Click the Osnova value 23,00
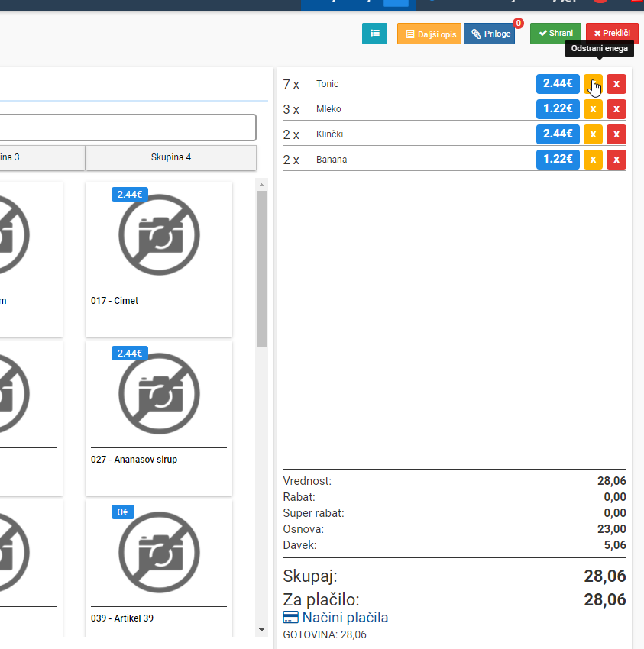This screenshot has height=649, width=644. coord(612,529)
